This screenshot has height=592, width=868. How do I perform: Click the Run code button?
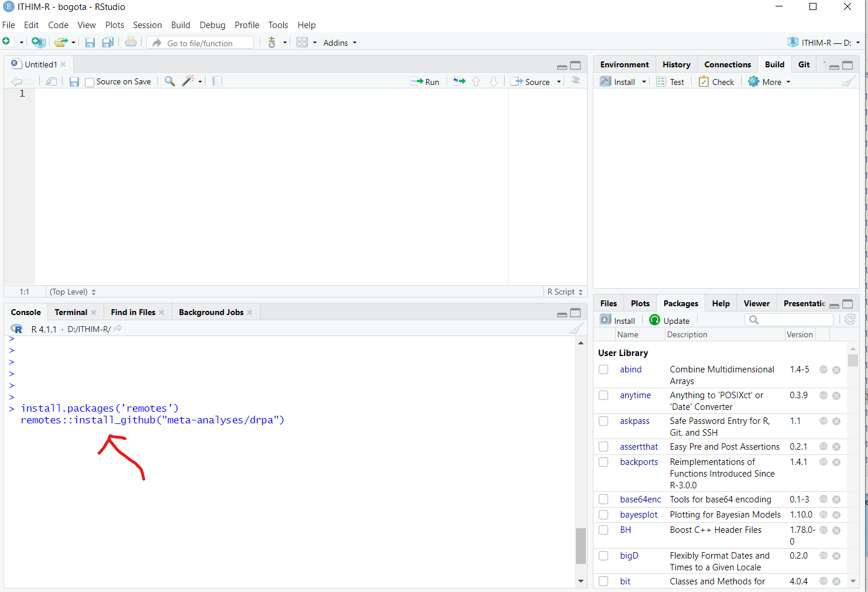(425, 82)
